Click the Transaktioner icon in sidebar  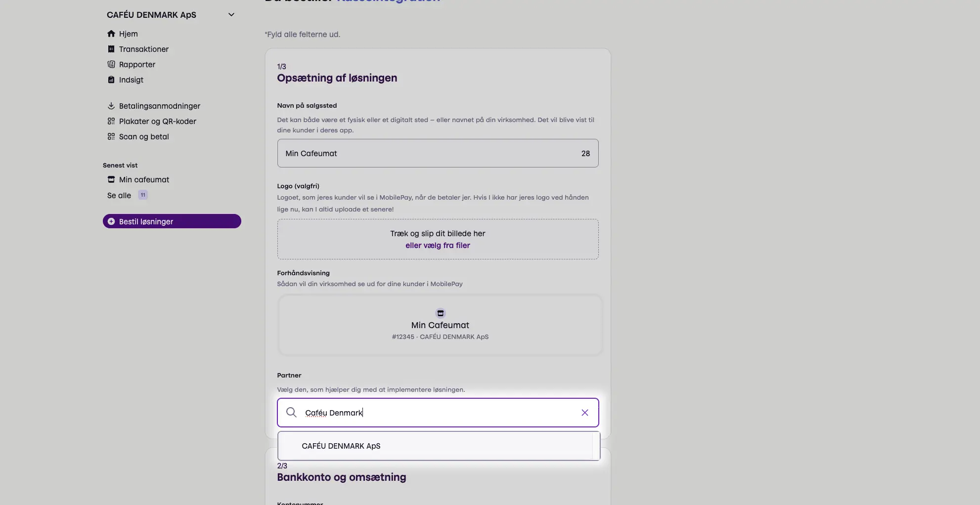111,49
